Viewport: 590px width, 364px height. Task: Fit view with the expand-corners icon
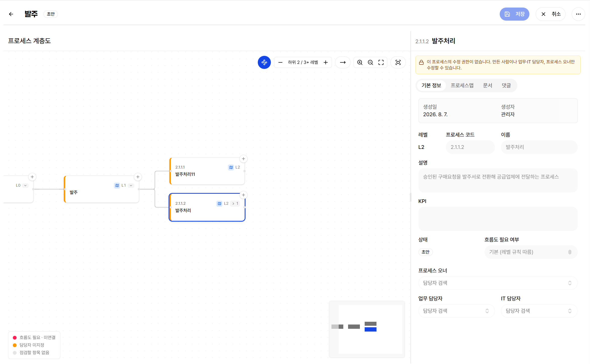[x=381, y=62]
